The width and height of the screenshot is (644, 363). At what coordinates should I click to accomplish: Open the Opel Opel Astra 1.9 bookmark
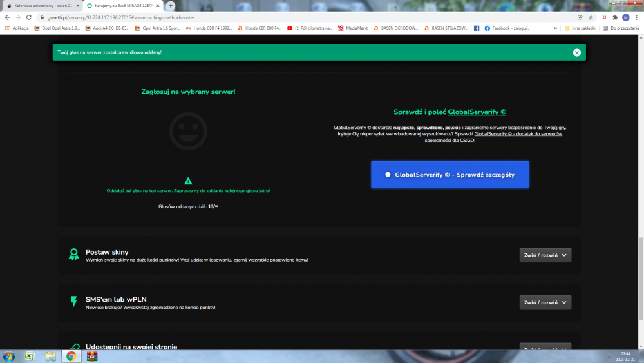pos(57,28)
